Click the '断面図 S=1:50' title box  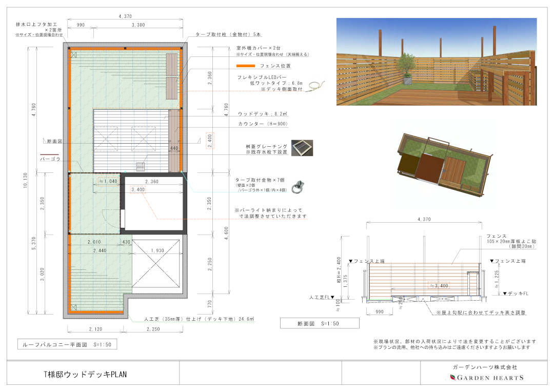pos(320,323)
